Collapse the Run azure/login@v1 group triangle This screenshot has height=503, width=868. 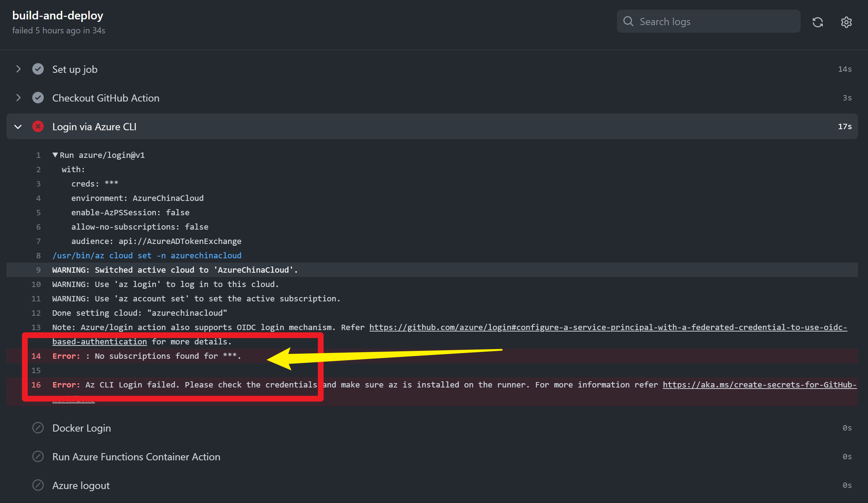point(55,155)
